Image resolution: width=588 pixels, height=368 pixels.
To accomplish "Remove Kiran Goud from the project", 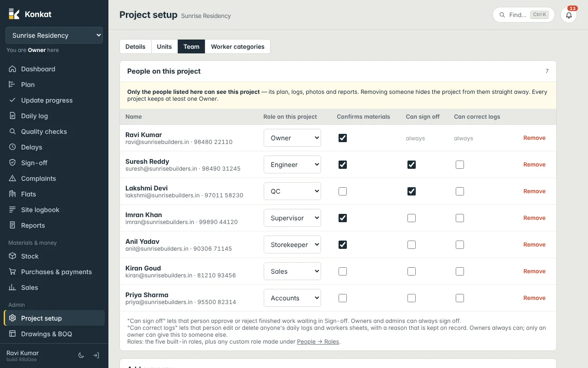I will pos(535,271).
